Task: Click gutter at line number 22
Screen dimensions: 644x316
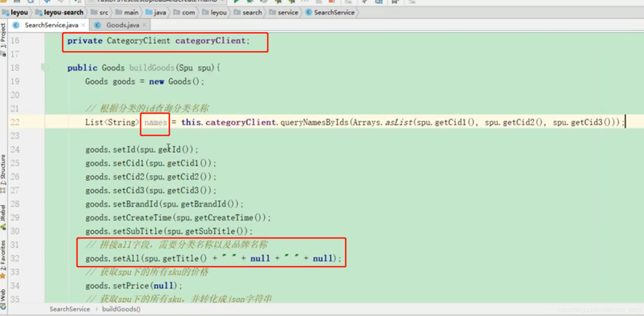Action: pos(15,122)
